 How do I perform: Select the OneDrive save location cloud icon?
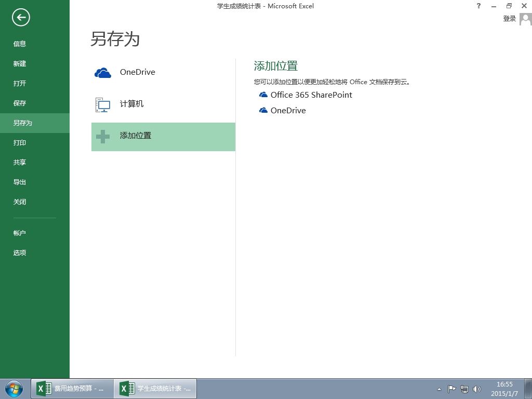[x=103, y=73]
